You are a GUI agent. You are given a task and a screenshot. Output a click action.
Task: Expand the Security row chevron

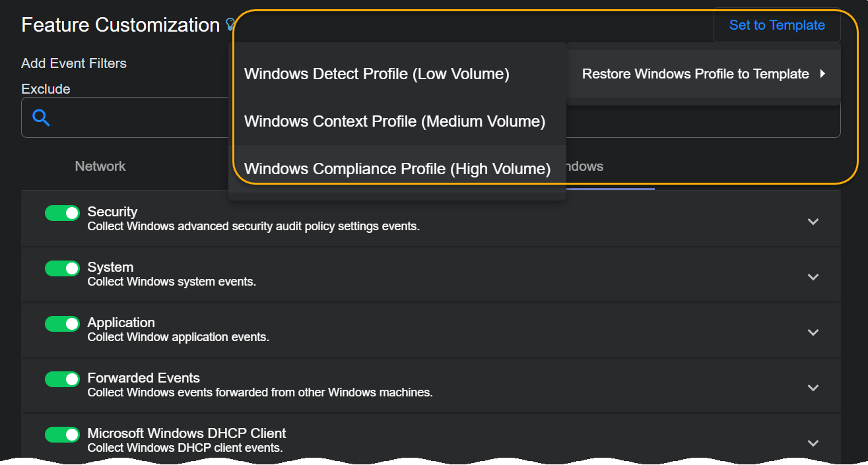(813, 222)
